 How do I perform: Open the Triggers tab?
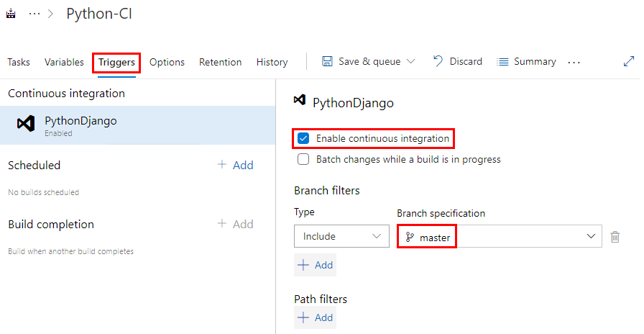coord(116,63)
